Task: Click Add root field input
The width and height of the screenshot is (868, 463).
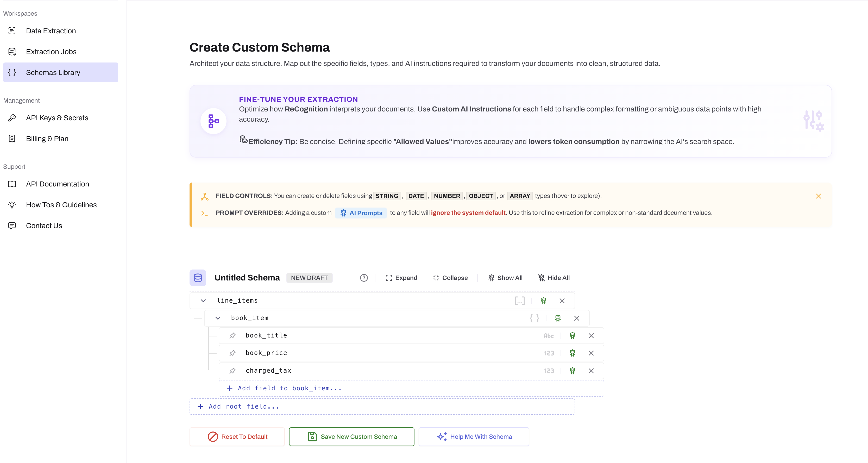Action: pos(382,406)
